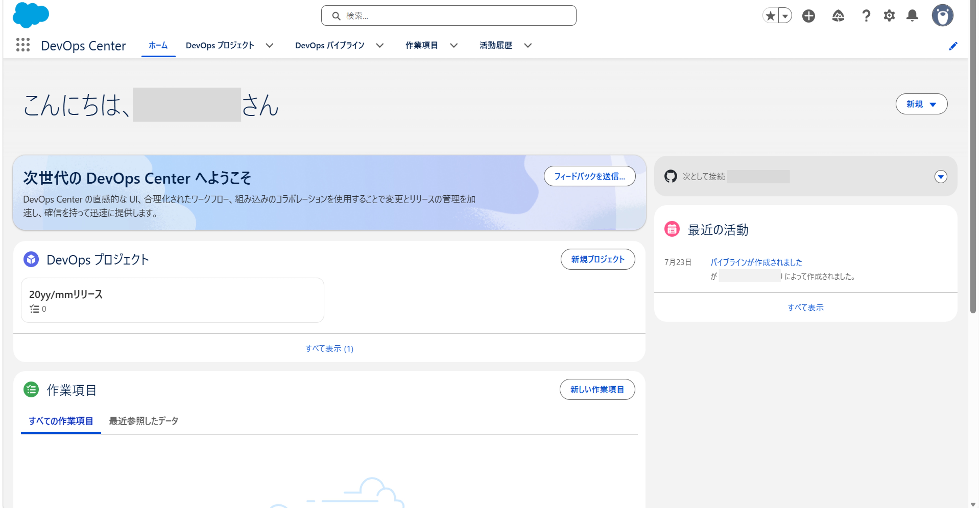Click the DevOps プロジェクト cube icon
This screenshot has height=508, width=980.
[31, 259]
